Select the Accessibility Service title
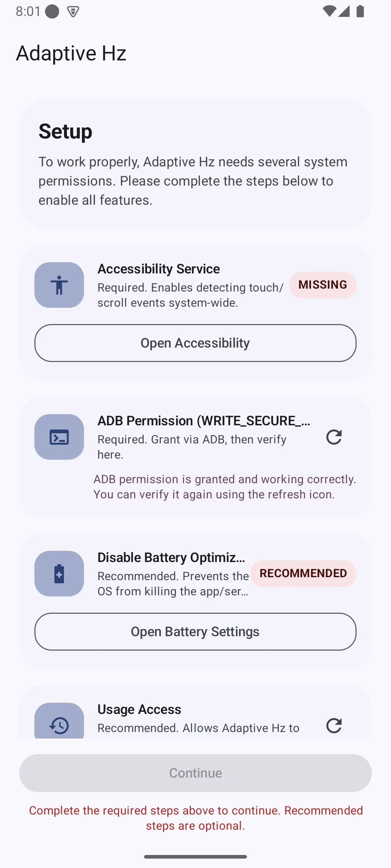This screenshot has width=391, height=868. (x=159, y=269)
